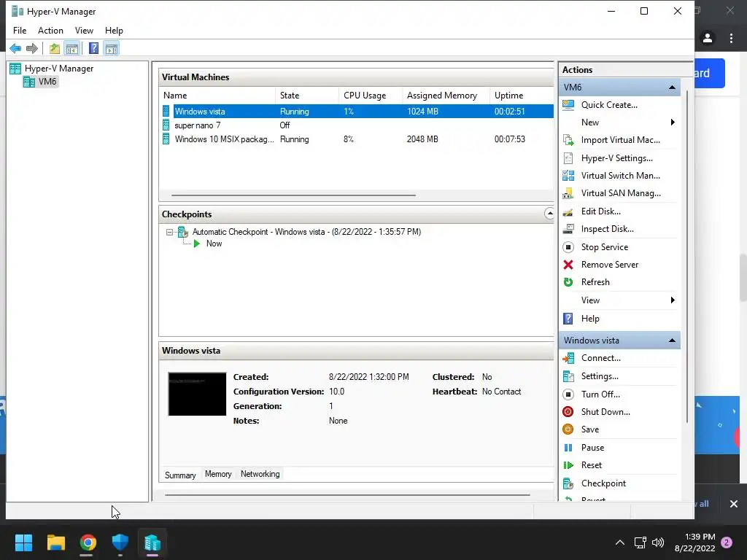Click the Back arrow toolbar icon
The image size is (747, 560).
coord(15,48)
